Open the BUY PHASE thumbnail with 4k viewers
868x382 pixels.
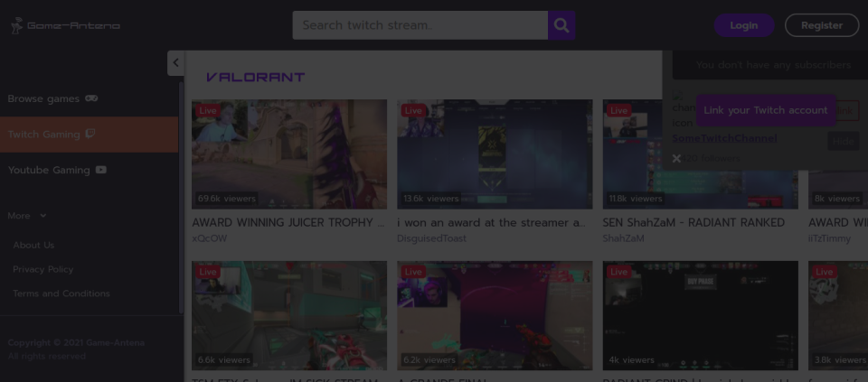[700, 316]
